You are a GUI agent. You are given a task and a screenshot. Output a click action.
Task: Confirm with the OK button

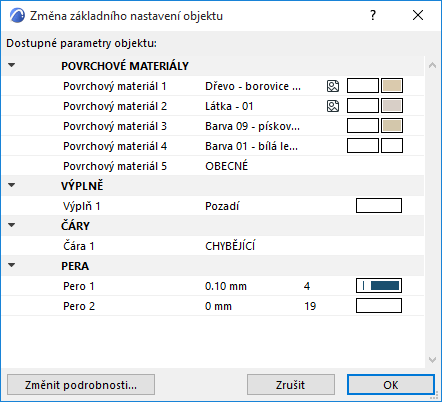(391, 385)
